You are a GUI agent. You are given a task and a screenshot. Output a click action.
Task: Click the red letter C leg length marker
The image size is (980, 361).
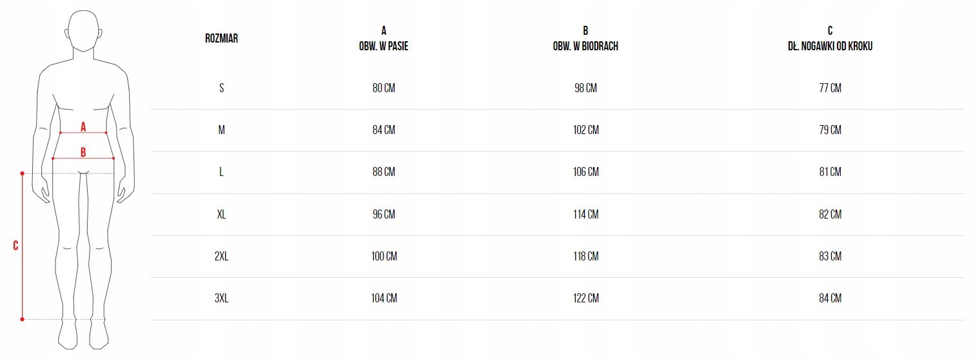click(x=15, y=246)
